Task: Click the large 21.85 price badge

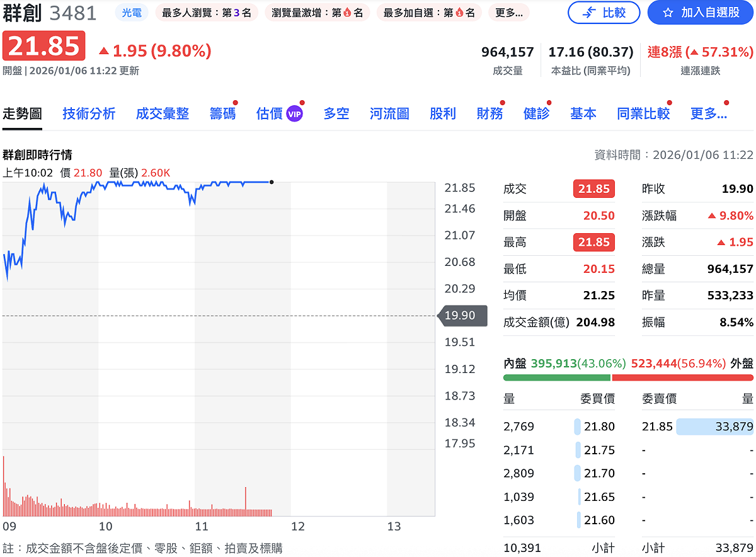Action: pos(43,46)
